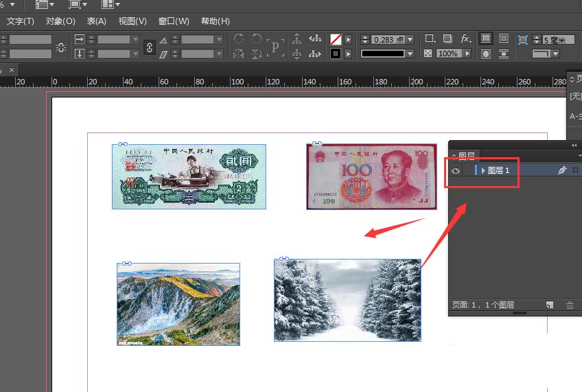Select the content icon
This screenshot has height=392, width=582.
click(296, 54)
